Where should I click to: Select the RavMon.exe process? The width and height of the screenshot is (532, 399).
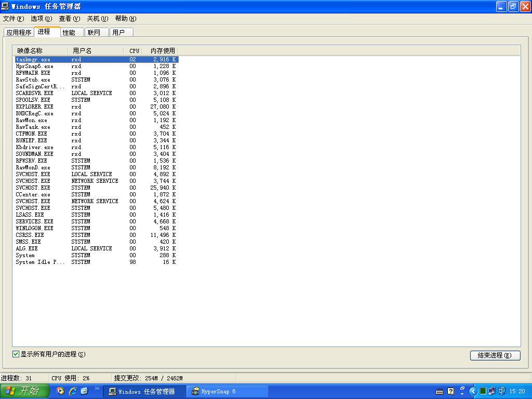coord(96,120)
